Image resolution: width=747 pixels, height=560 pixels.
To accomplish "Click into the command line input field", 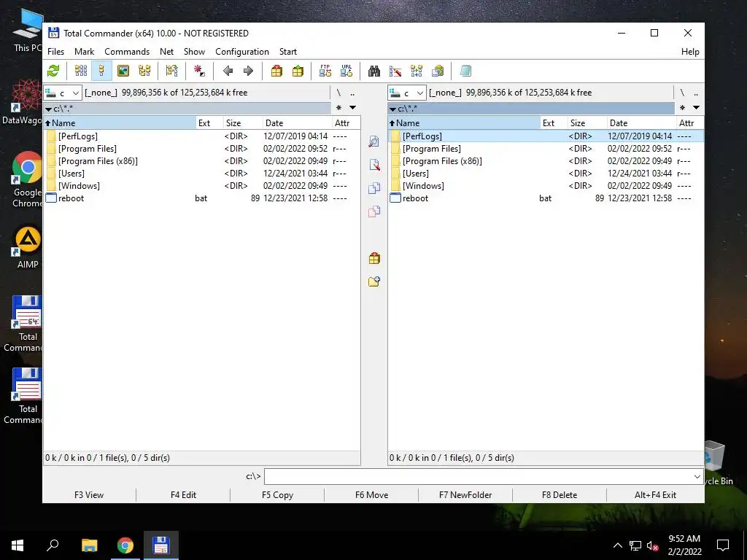I will 478,476.
